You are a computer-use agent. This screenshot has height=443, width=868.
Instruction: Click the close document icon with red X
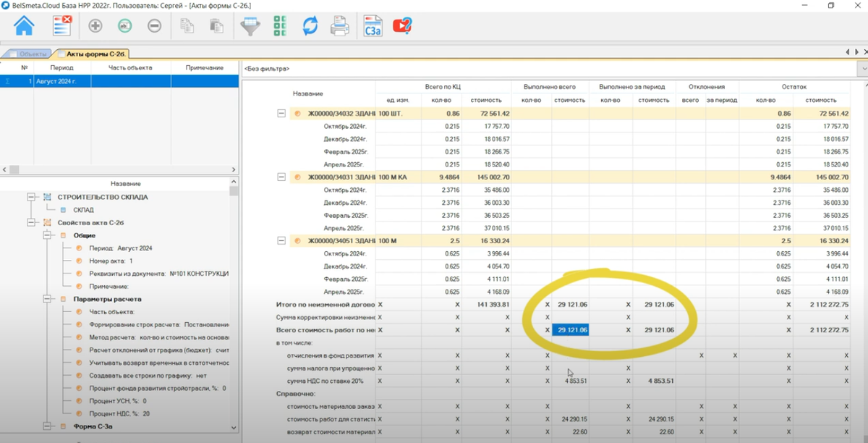pyautogui.click(x=62, y=26)
